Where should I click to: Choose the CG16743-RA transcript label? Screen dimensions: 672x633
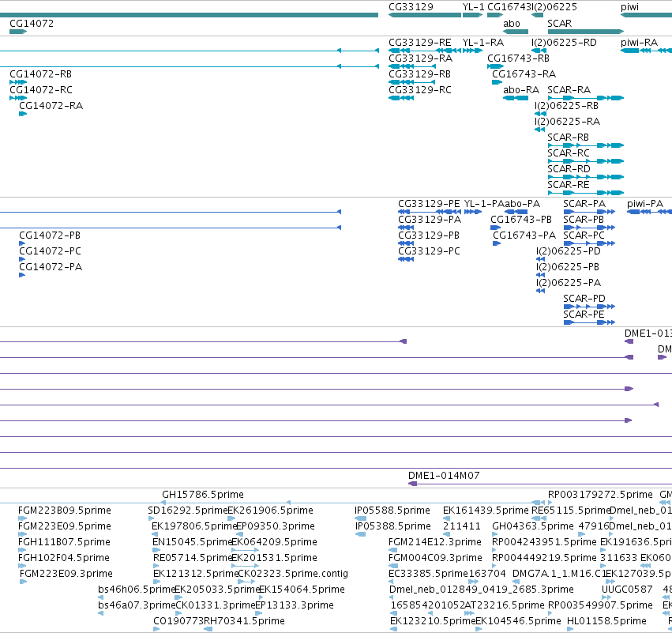coord(524,74)
